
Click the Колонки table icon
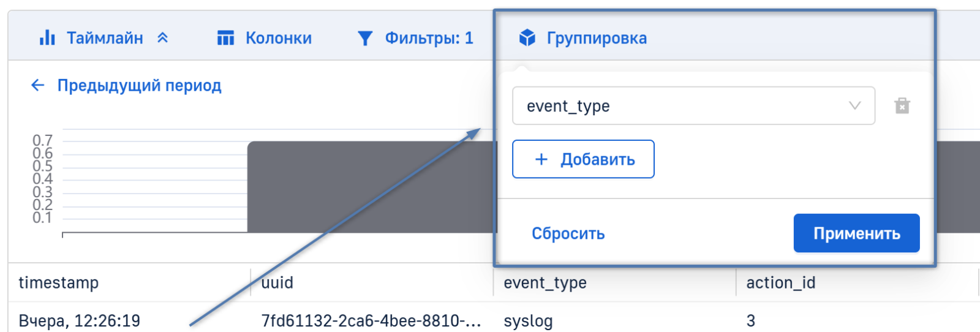(225, 38)
